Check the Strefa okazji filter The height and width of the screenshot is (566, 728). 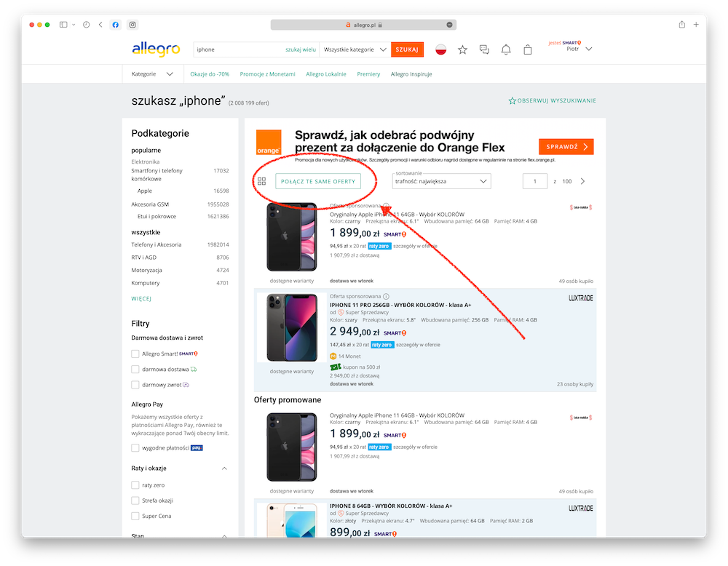[135, 501]
